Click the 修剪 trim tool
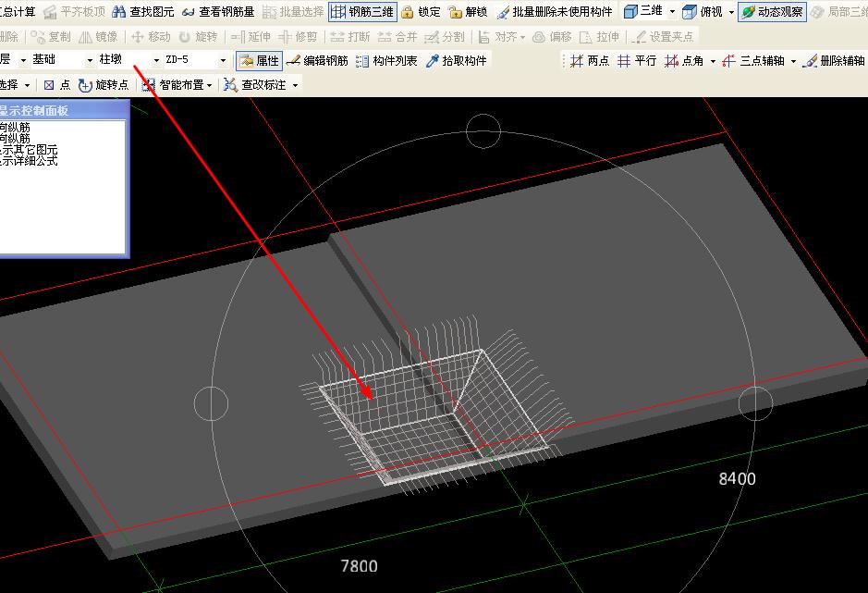This screenshot has width=868, height=593. (298, 37)
